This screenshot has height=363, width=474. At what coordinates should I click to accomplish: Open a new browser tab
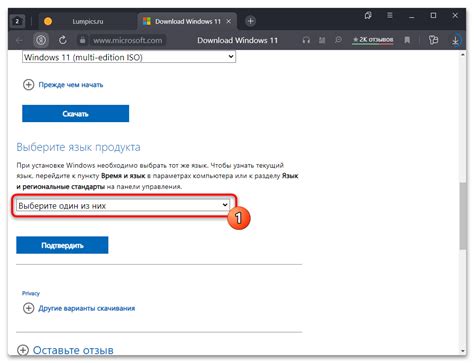250,21
